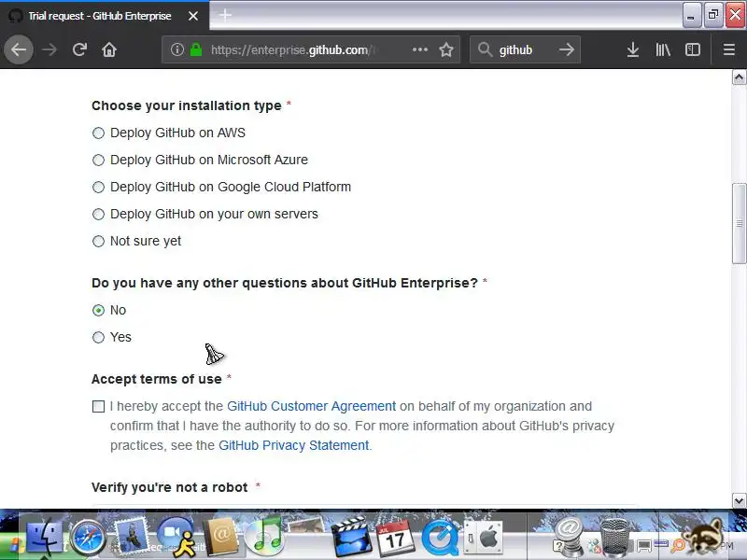Select the Not sure yet option
The width and height of the screenshot is (747, 560).
[98, 242]
